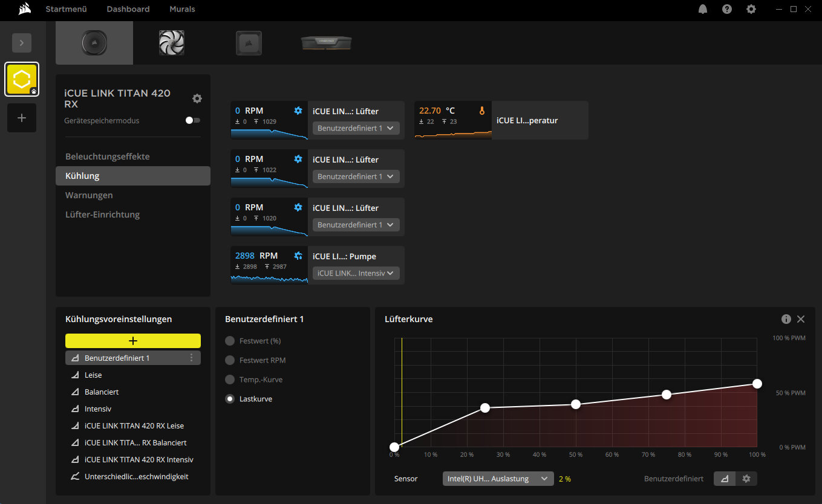Image resolution: width=822 pixels, height=504 pixels.
Task: Select the Temp.-Kurve radio option
Action: (230, 380)
